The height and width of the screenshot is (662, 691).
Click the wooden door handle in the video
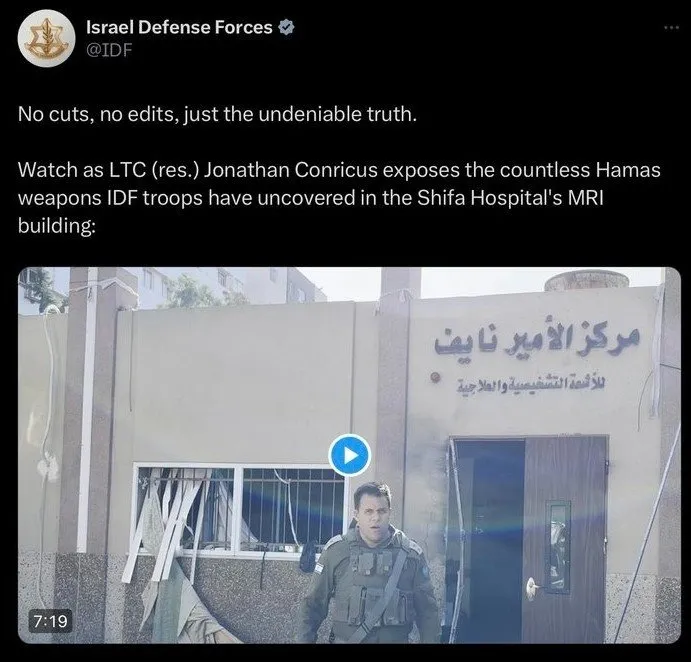pyautogui.click(x=533, y=586)
